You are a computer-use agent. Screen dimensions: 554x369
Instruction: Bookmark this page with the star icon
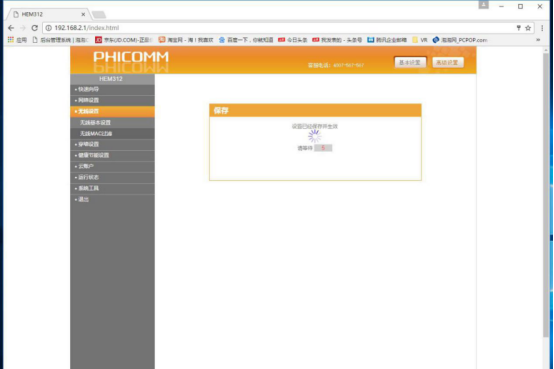[x=528, y=28]
